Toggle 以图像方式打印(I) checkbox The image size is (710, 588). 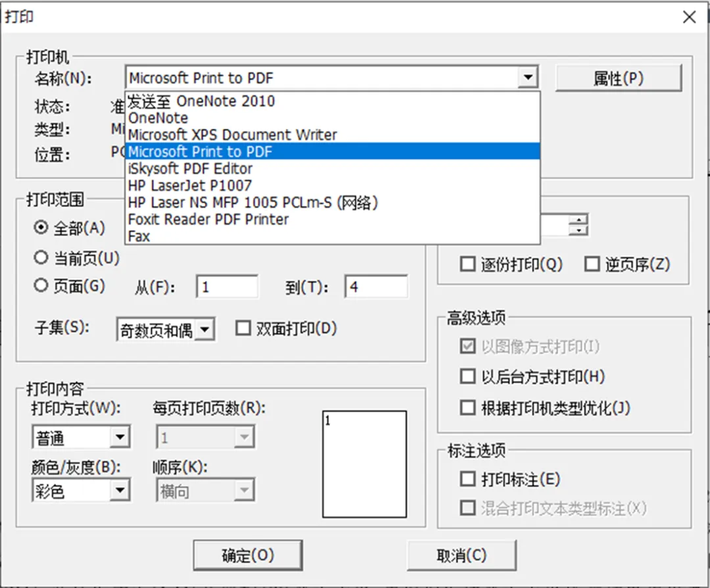click(530, 347)
